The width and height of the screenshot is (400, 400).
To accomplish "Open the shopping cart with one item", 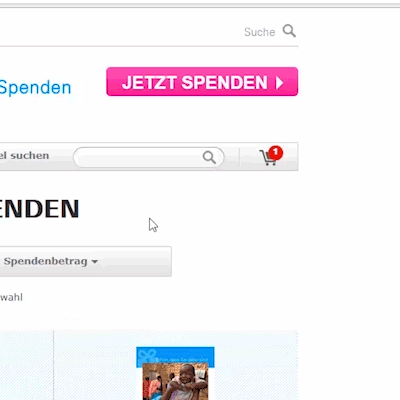I will [271, 156].
